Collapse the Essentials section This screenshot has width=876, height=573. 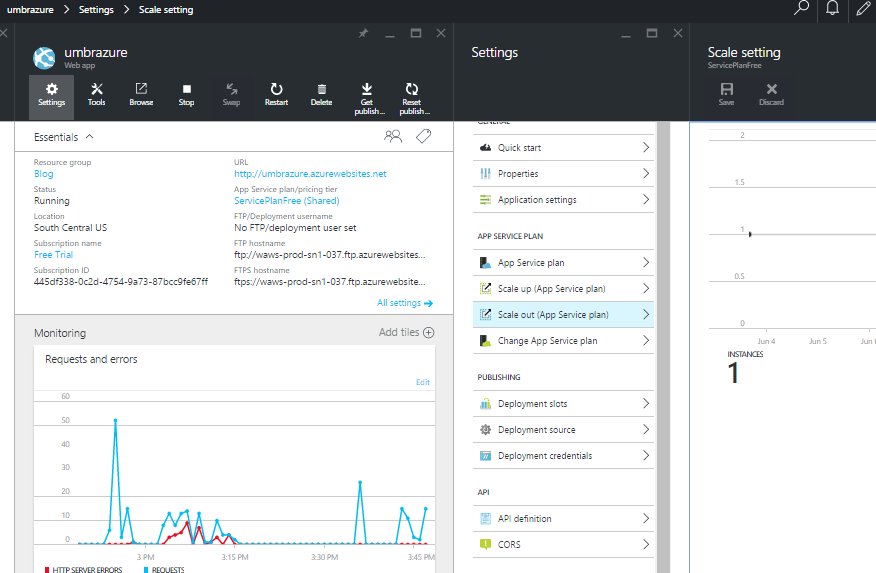point(89,137)
